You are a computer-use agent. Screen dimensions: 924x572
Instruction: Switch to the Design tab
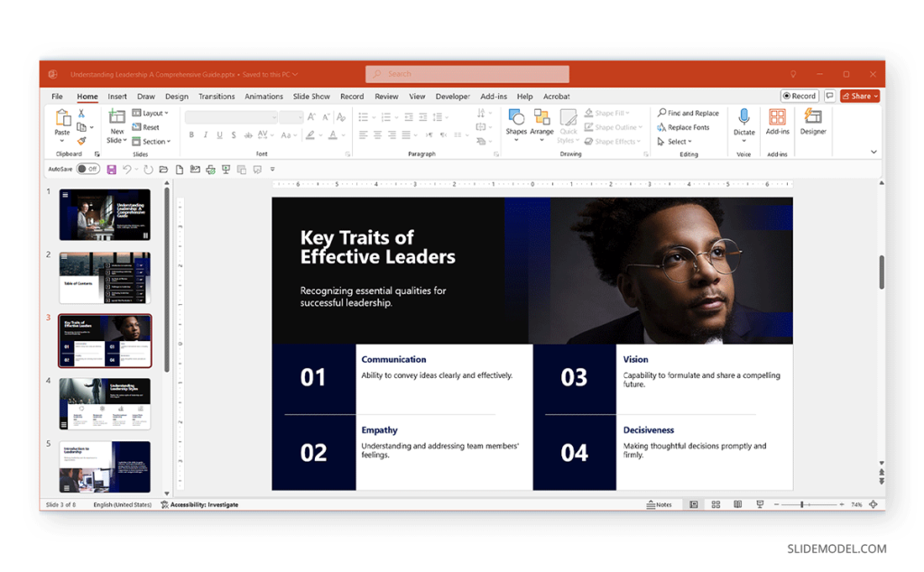[x=176, y=97]
